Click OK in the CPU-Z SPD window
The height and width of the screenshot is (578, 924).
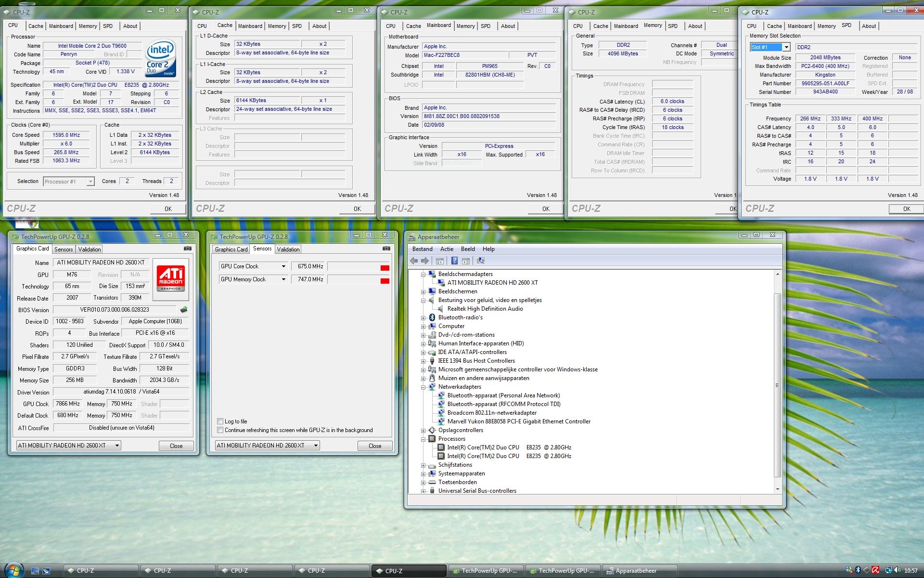pos(906,209)
